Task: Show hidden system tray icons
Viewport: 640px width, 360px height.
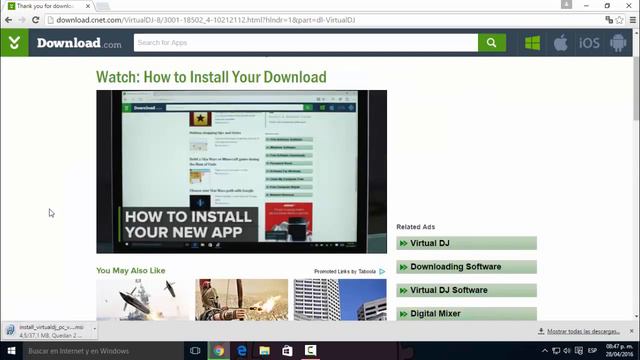Action: (x=545, y=351)
